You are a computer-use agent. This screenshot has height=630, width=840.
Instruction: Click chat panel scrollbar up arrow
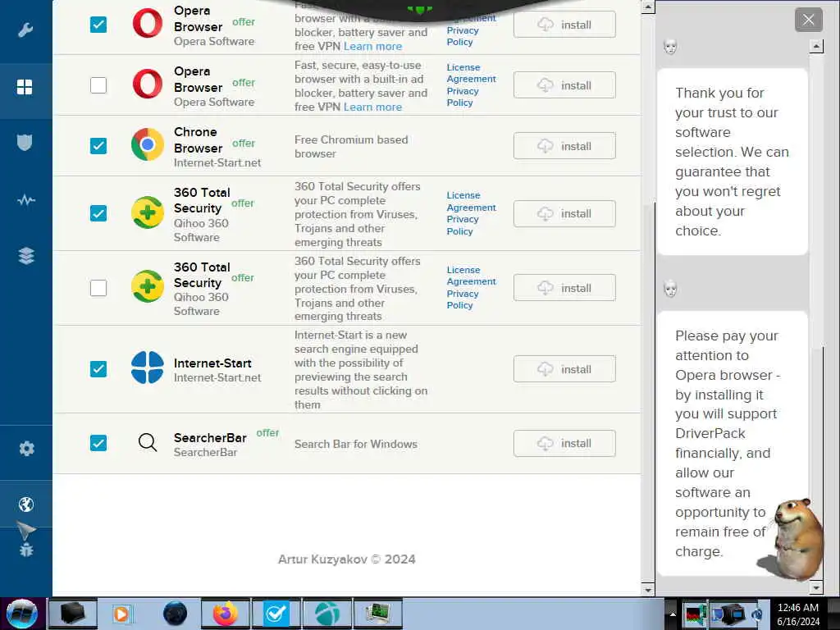(x=816, y=47)
